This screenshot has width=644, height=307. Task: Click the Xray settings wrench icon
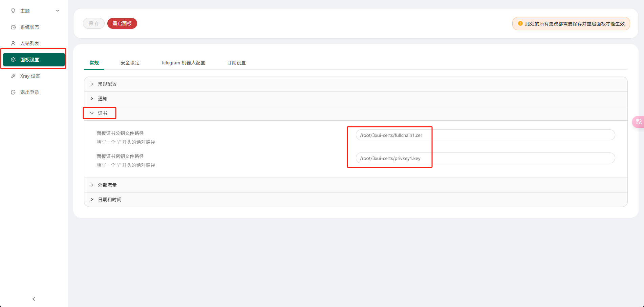[x=13, y=76]
